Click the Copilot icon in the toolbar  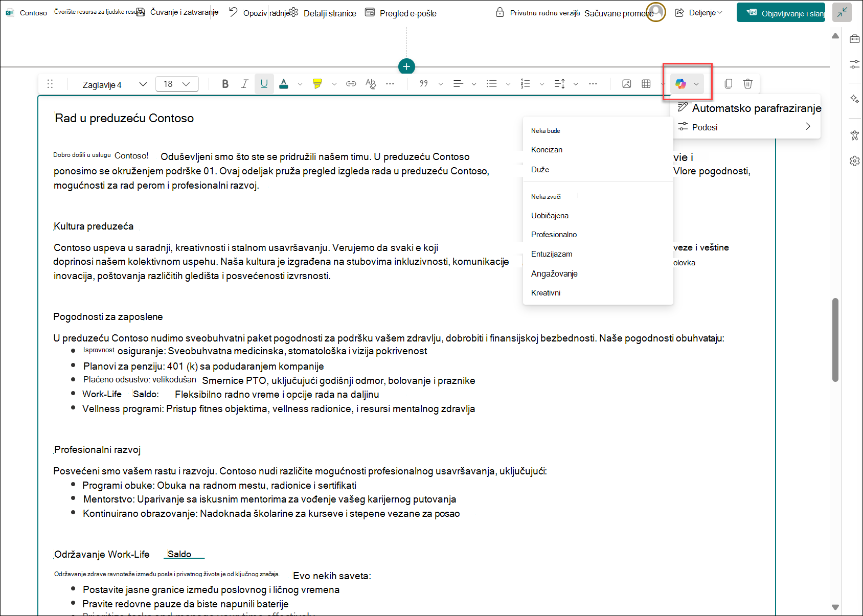click(680, 84)
